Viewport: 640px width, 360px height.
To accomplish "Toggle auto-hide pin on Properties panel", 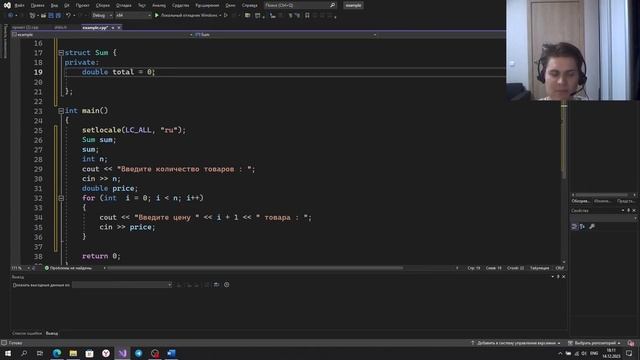I will [x=629, y=211].
